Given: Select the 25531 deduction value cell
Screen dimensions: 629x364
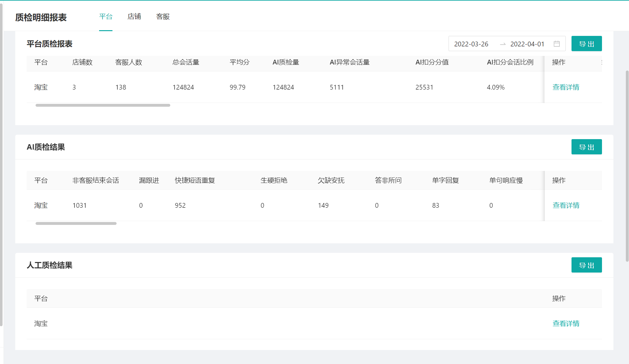Looking at the screenshot, I should (424, 87).
